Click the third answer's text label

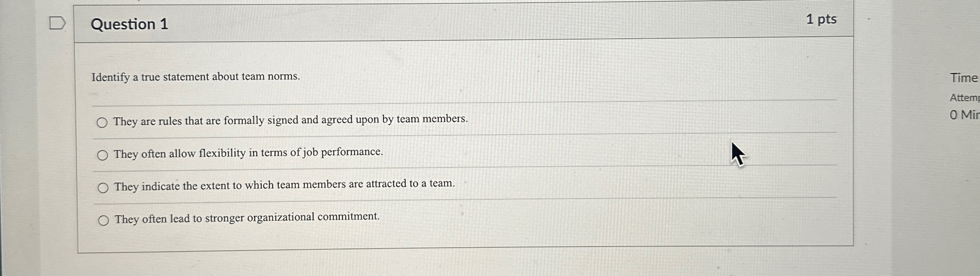point(284,187)
